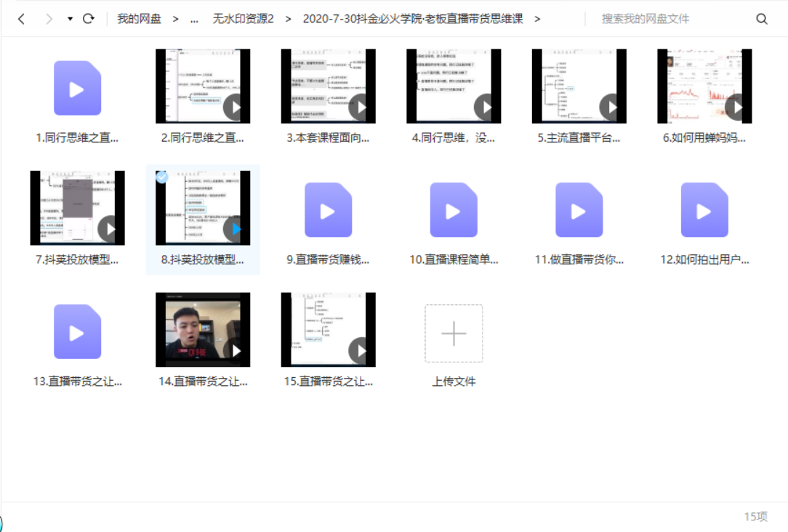Select thumbnail of video 2.同行思维之直...
788x532 pixels.
click(x=203, y=86)
